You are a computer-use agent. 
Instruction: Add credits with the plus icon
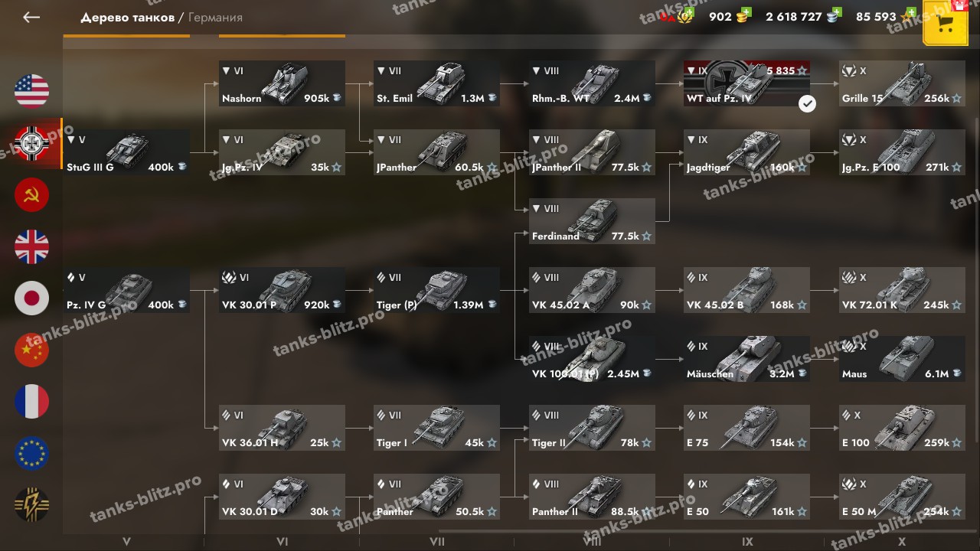(837, 12)
